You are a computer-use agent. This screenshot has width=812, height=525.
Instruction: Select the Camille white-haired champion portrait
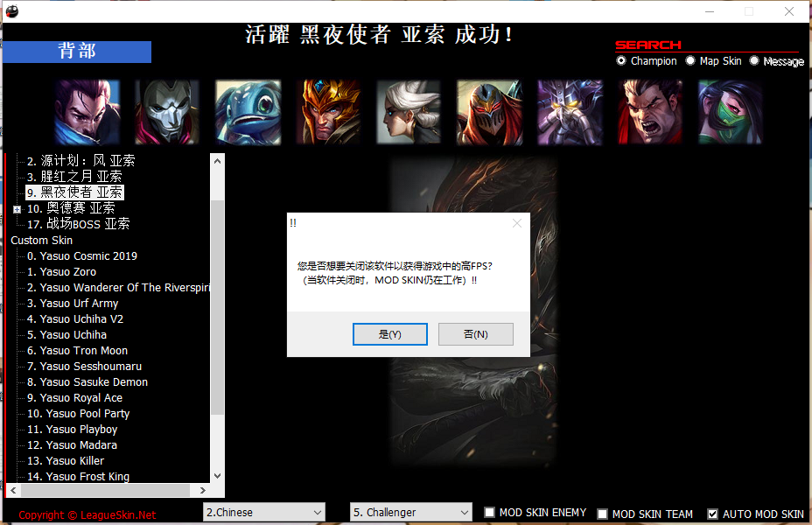pos(409,112)
